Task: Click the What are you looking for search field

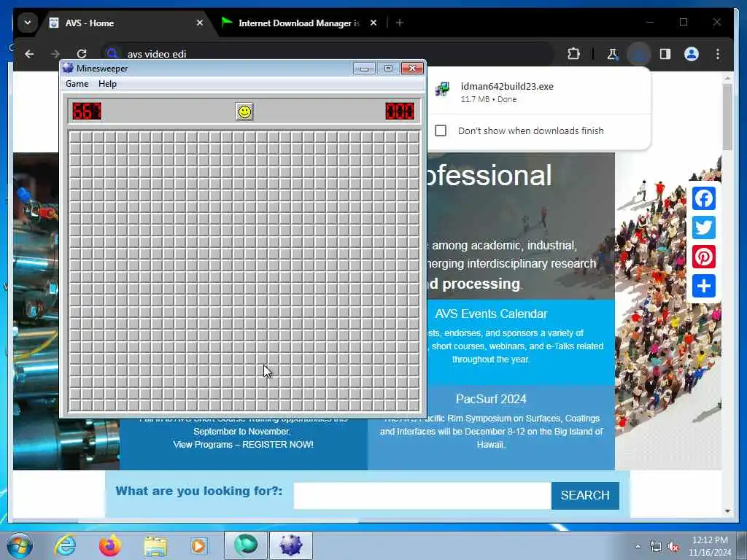Action: click(x=422, y=495)
